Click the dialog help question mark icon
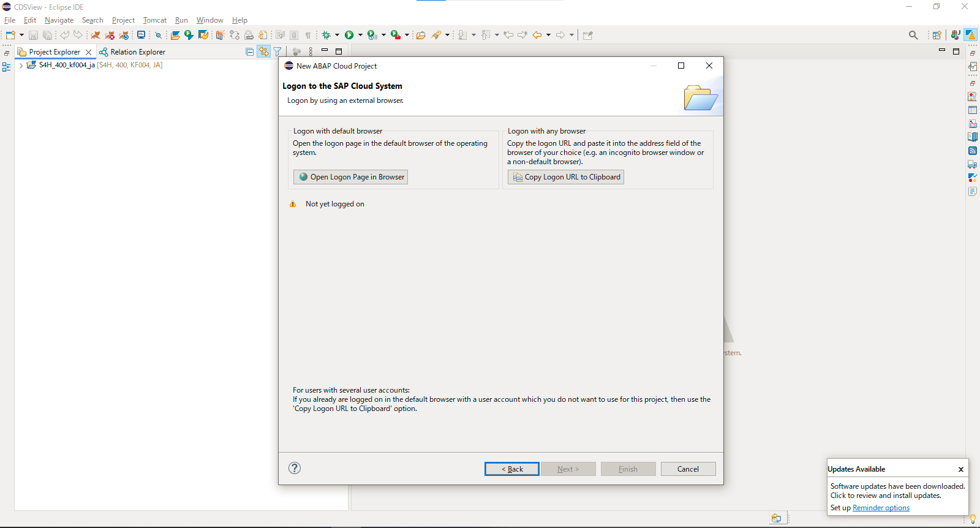The image size is (980, 528). pyautogui.click(x=295, y=468)
